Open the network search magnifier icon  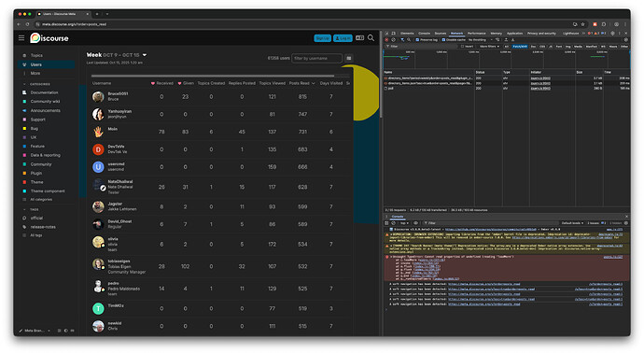point(409,40)
